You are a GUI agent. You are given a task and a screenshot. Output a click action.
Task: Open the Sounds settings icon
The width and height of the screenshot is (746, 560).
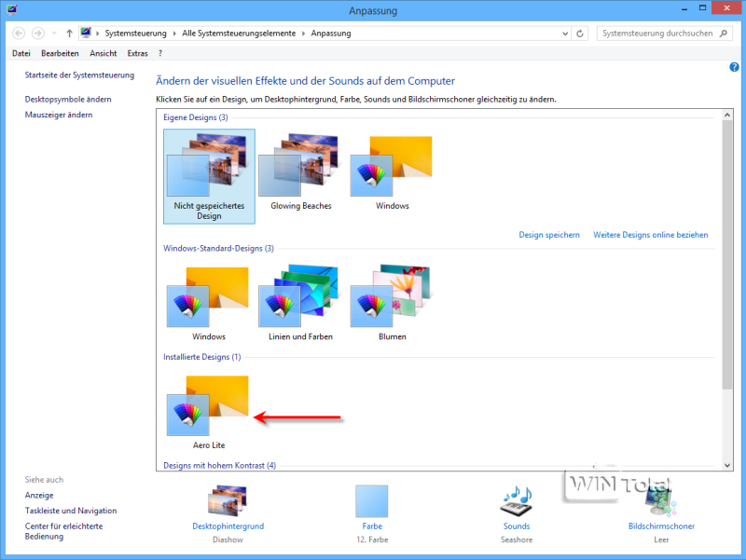(x=517, y=501)
